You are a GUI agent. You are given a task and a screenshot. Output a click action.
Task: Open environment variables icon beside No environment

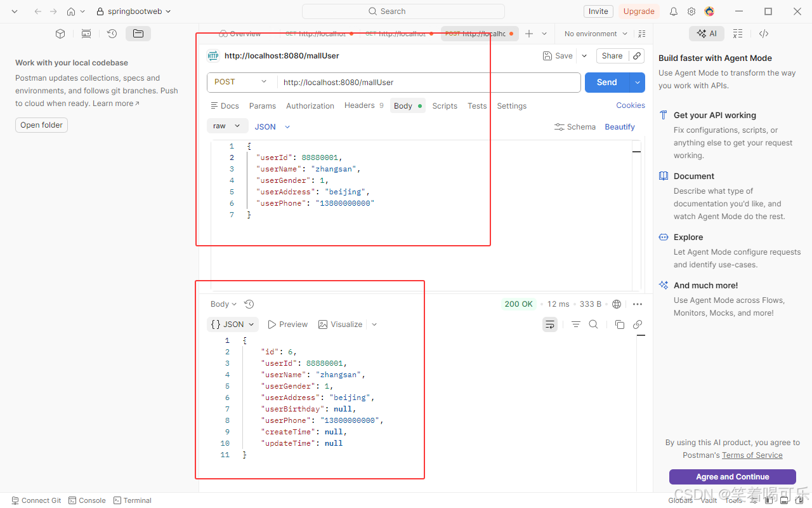[641, 34]
